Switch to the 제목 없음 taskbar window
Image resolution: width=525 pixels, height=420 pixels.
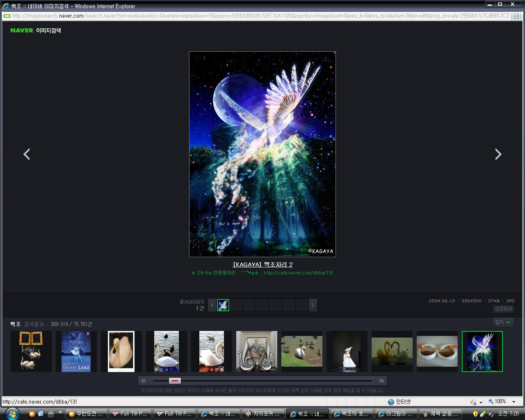point(441,414)
